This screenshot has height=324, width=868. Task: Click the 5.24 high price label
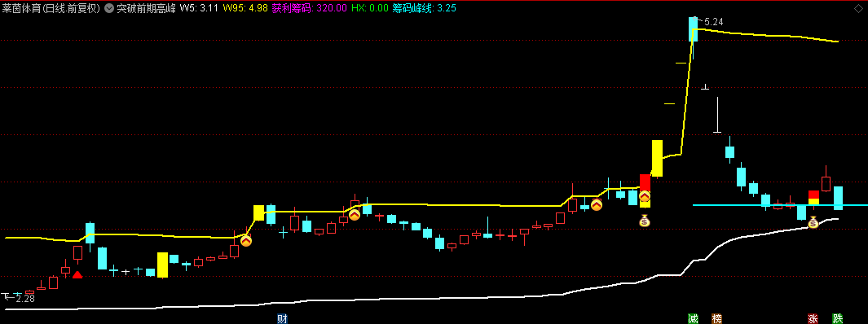point(714,22)
